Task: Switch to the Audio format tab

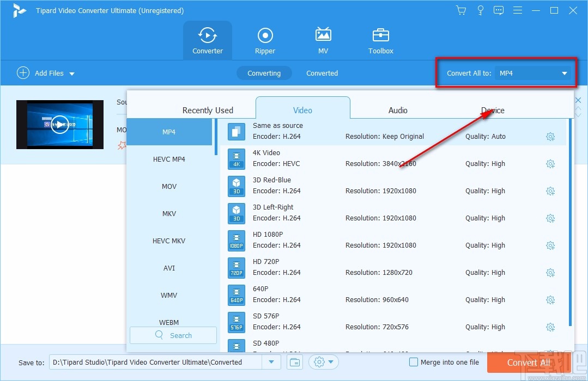Action: 398,110
